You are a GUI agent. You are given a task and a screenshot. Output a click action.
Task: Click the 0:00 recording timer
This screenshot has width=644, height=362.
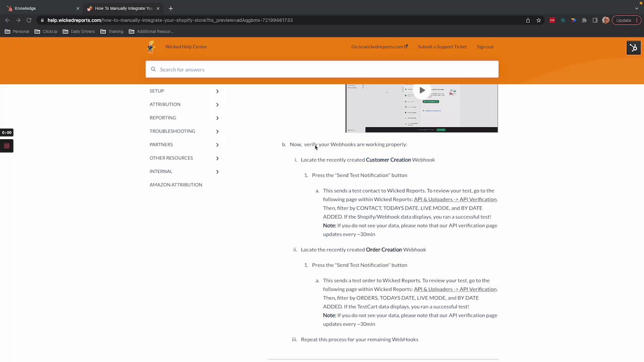7,133
